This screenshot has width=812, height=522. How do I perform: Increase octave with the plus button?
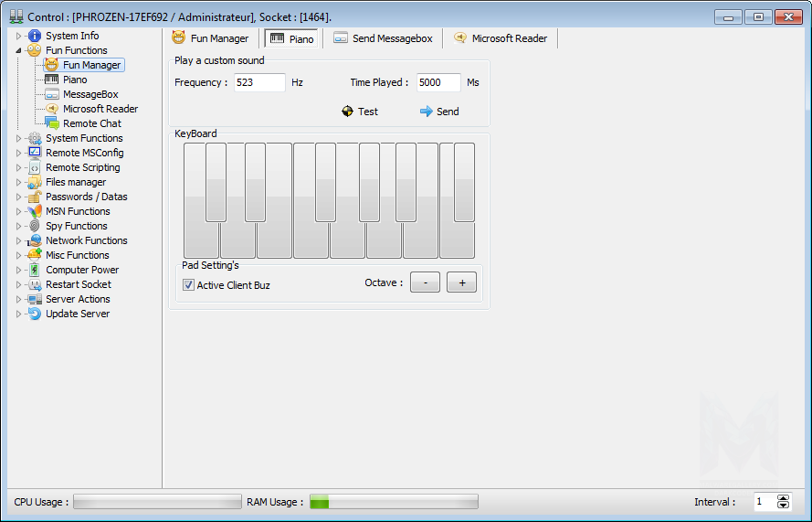coord(461,282)
